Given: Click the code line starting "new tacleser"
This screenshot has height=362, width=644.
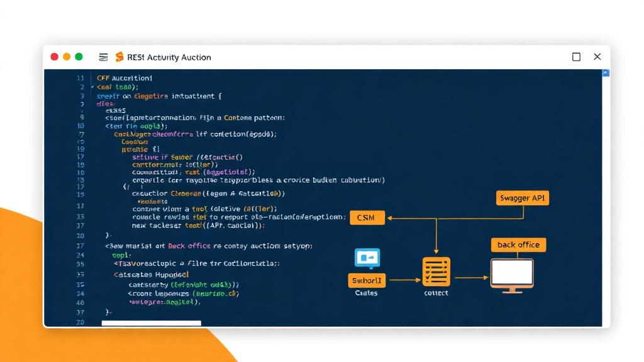Looking at the screenshot, I should click(198, 226).
